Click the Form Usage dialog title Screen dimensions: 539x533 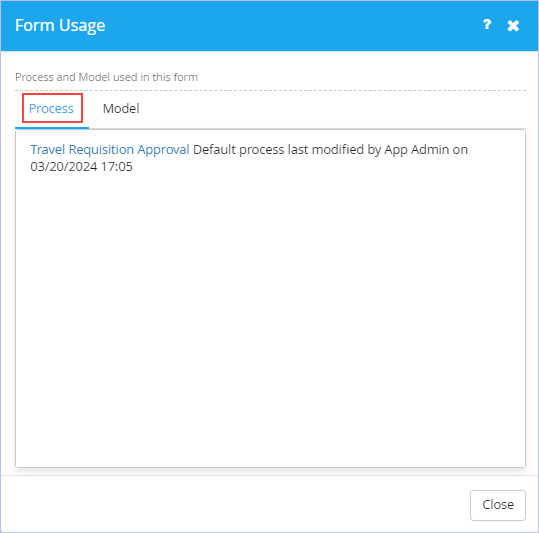60,25
